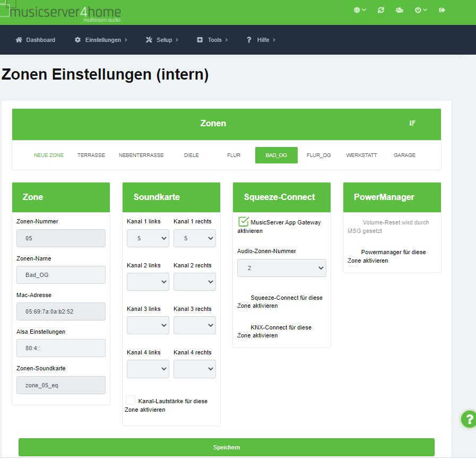Open the Hilfe menu
The height and width of the screenshot is (460, 476).
click(261, 40)
